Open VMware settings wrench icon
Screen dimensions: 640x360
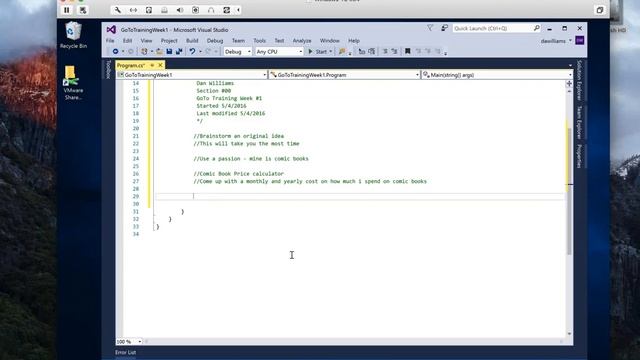click(118, 10)
